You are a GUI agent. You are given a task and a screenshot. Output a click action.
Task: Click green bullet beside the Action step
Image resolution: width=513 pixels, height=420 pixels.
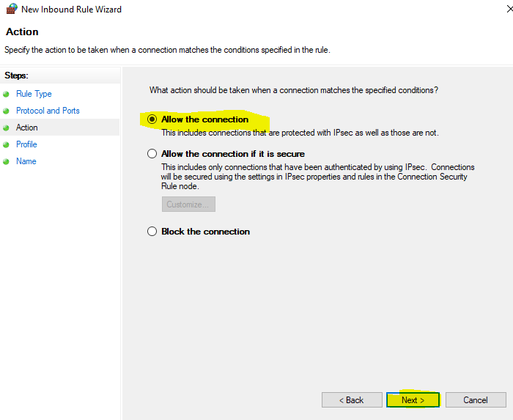pos(6,128)
